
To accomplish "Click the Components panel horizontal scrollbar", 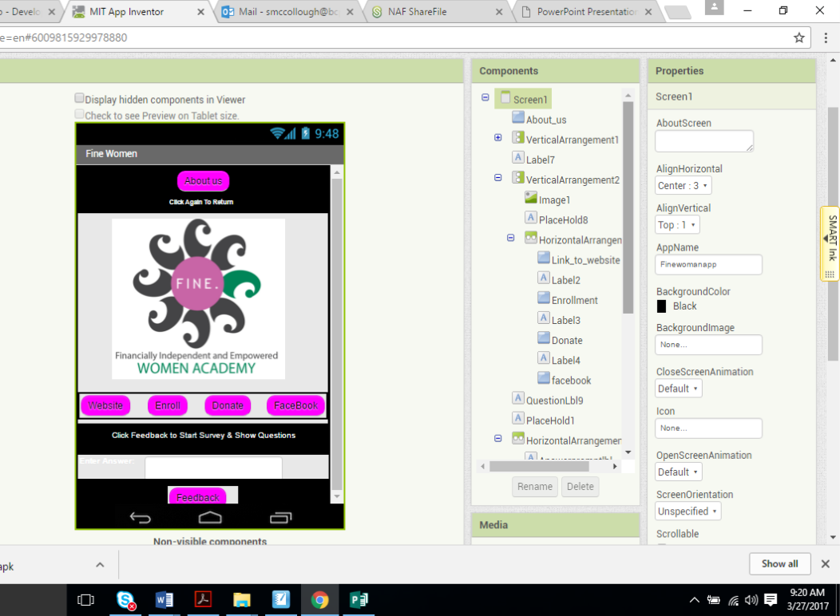I will point(540,467).
